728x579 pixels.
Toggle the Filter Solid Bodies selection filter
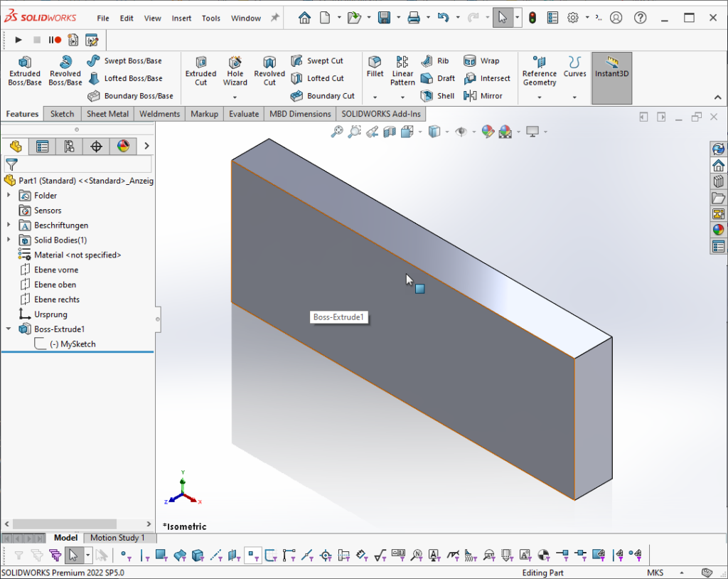pyautogui.click(x=198, y=554)
